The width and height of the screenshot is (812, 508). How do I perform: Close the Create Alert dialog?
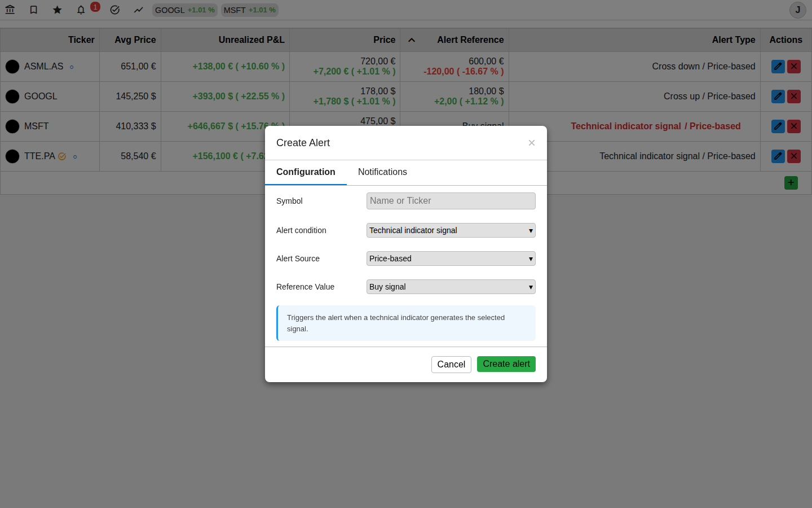[531, 143]
